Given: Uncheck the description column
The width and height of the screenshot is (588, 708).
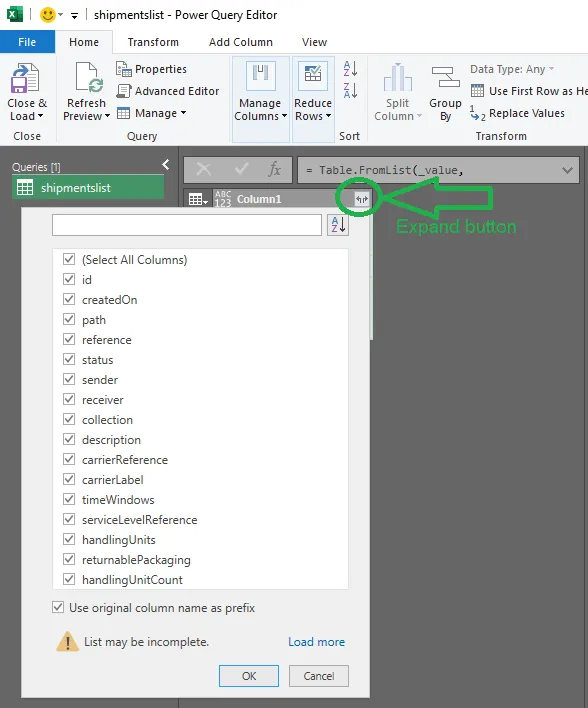Looking at the screenshot, I should pyautogui.click(x=69, y=439).
